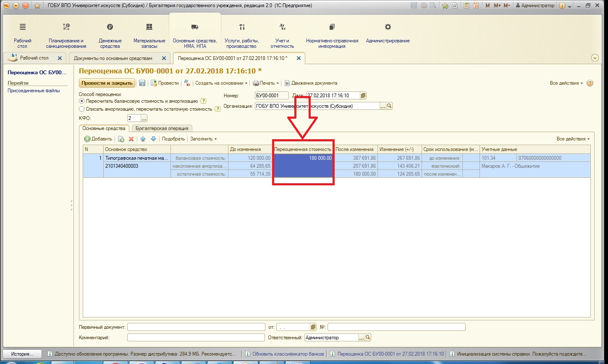Select Макаров А. Г. - Общежитие cell
Viewport: 608px width, 364px height.
tap(535, 166)
